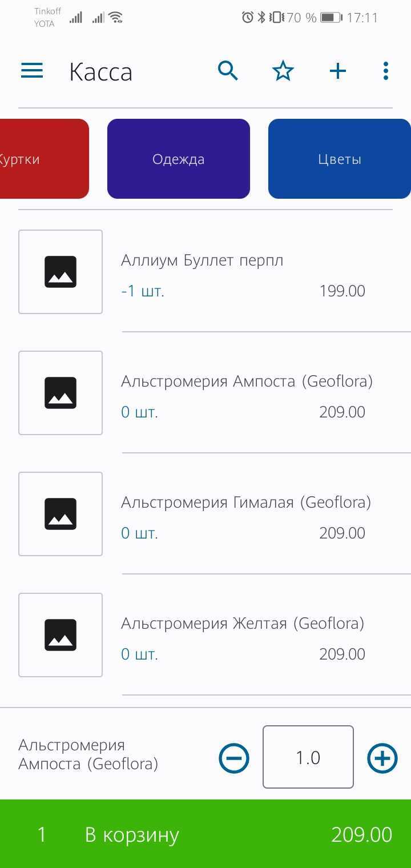411x868 pixels.
Task: Select the Цветы category tile
Action: pyautogui.click(x=340, y=159)
